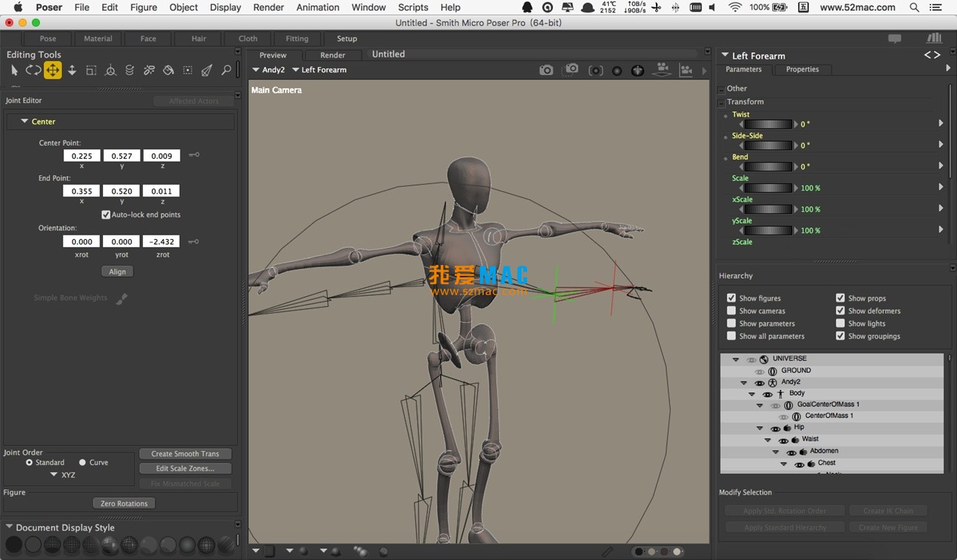
Task: Click Edit Scale Zones button
Action: coord(186,469)
